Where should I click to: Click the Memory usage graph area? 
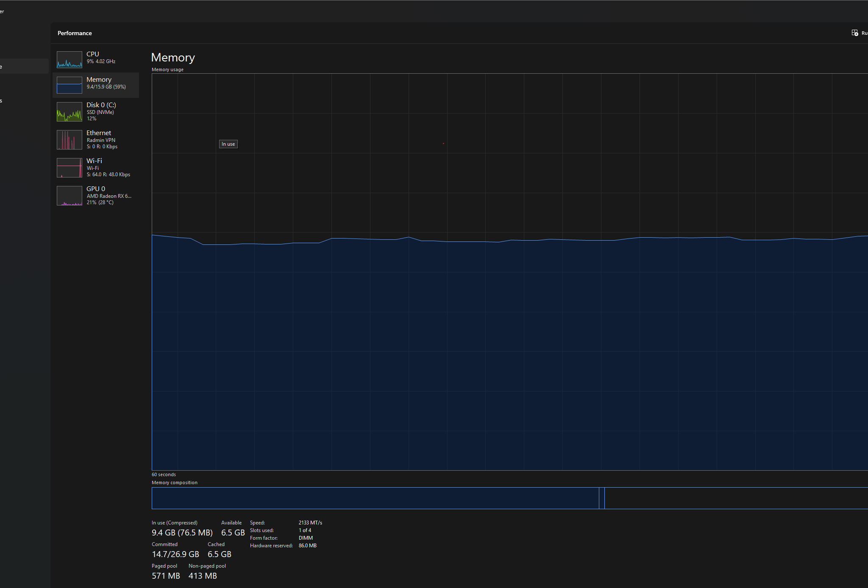(x=510, y=272)
